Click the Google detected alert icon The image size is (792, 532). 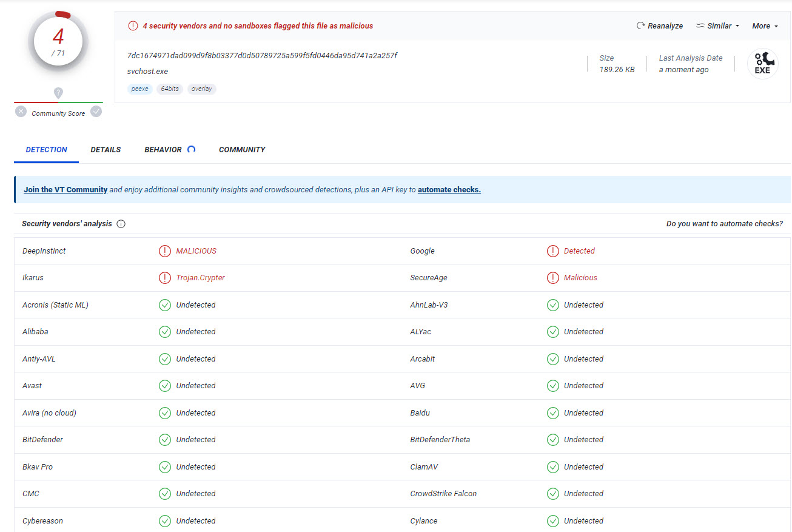pyautogui.click(x=552, y=251)
